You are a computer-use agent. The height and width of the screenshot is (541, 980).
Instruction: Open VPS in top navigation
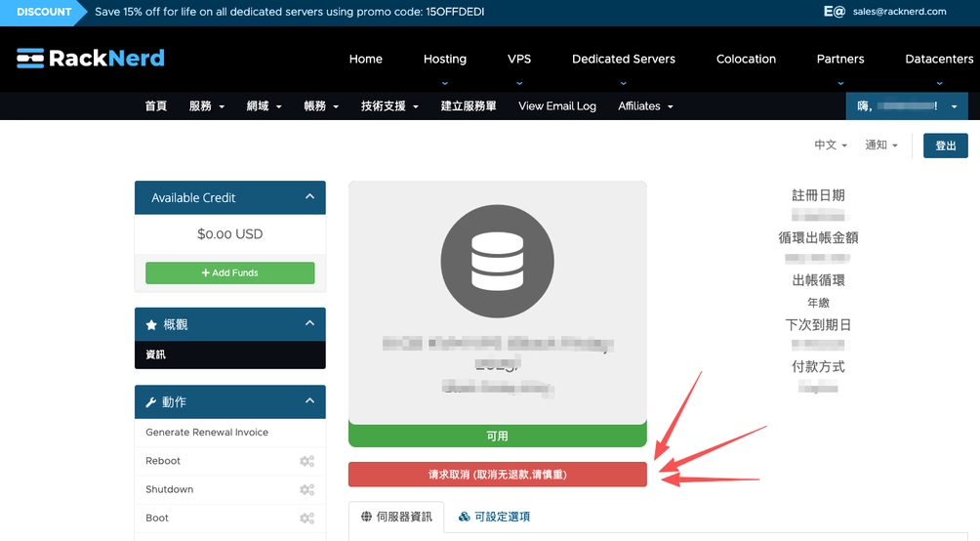click(518, 59)
